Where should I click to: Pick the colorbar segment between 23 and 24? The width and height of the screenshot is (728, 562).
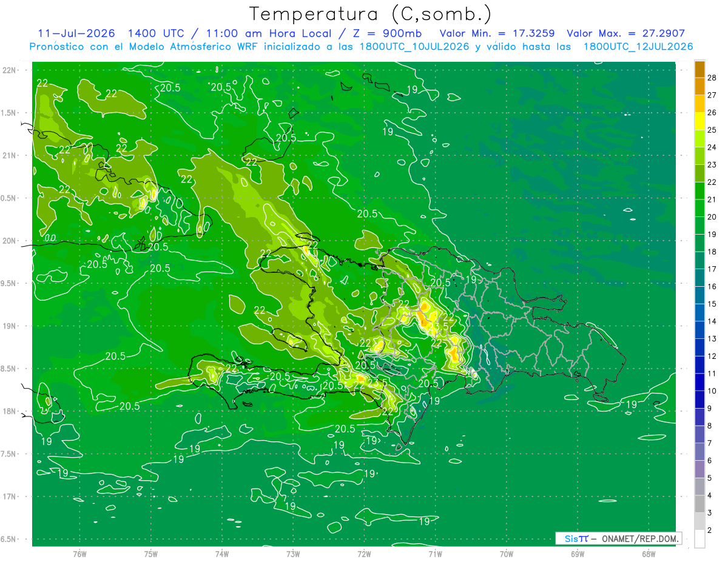tap(699, 156)
